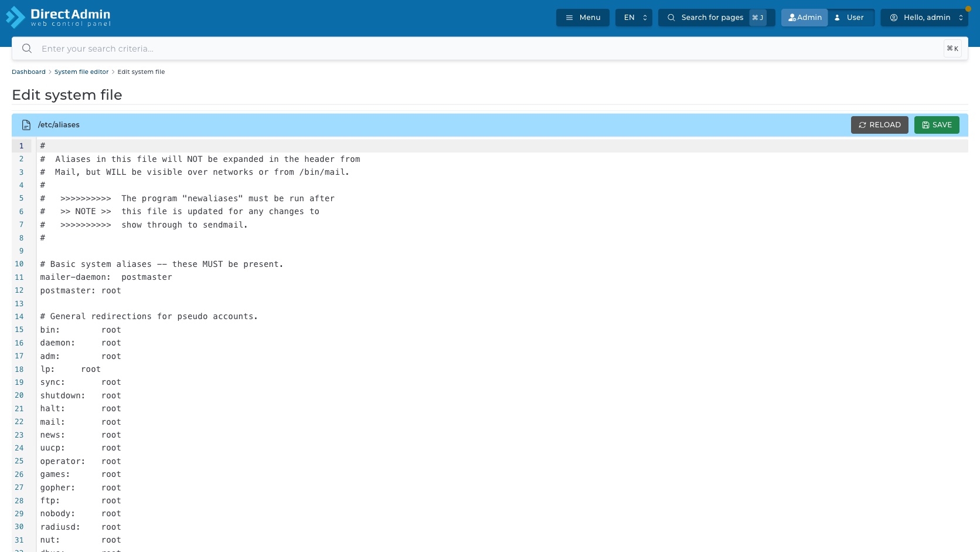Image resolution: width=980 pixels, height=552 pixels.
Task: Click the 'shutdown:' alias line
Action: pos(80,395)
